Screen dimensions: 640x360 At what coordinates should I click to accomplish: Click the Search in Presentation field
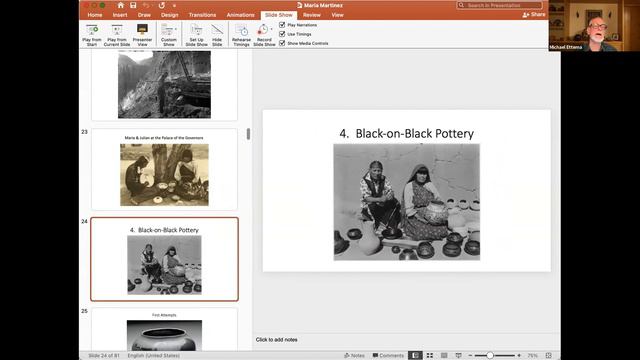coord(500,5)
